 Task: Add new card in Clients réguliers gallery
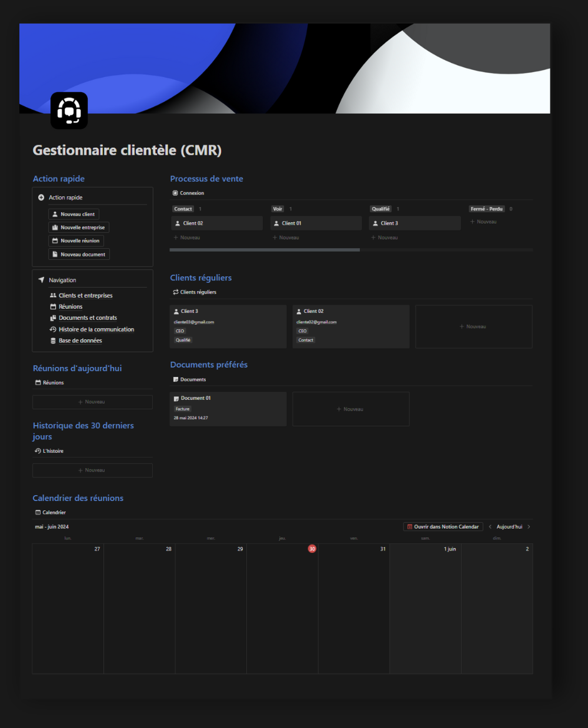pyautogui.click(x=474, y=326)
